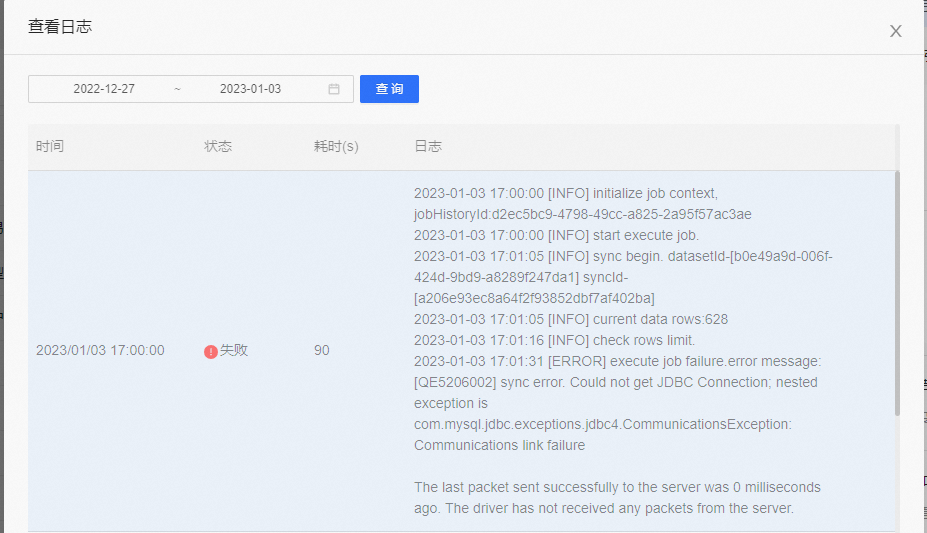Click the 'start execute job' log line
Image resolution: width=927 pixels, height=533 pixels.
[556, 235]
